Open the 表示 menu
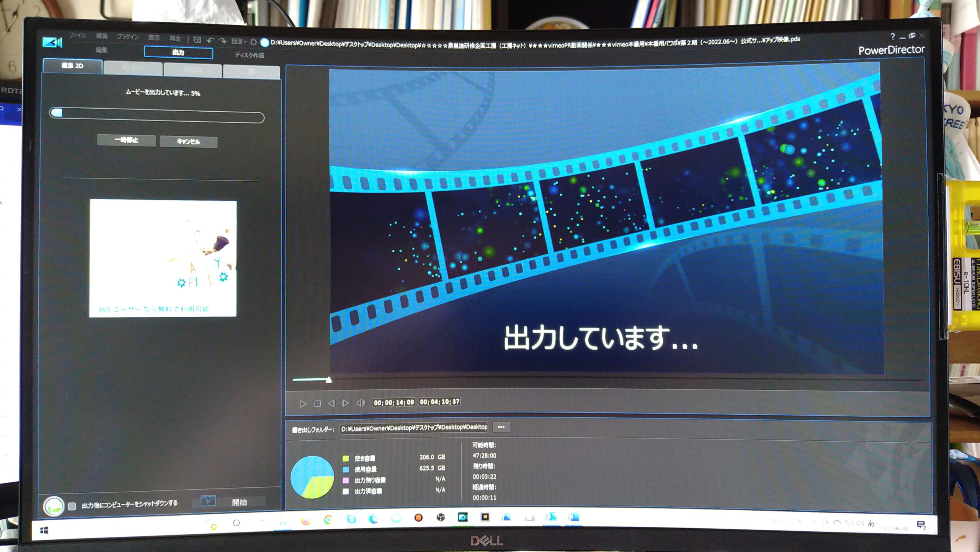Screen dimensions: 980x552 coord(154,37)
